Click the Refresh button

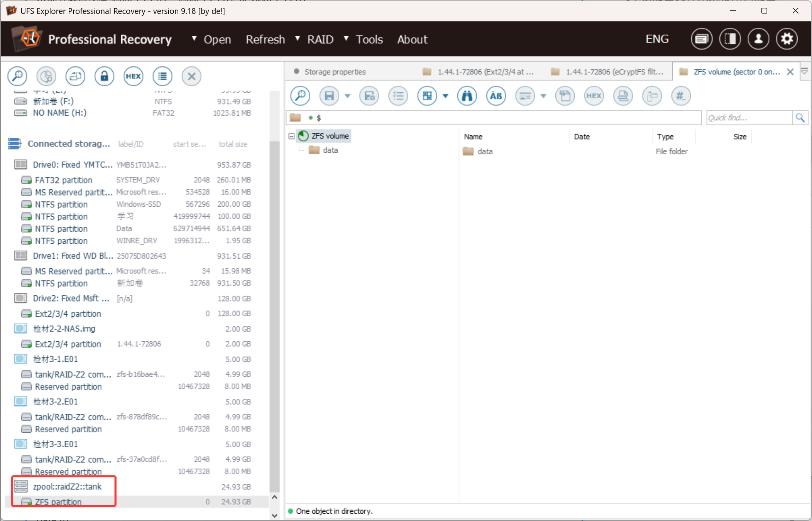click(x=265, y=39)
